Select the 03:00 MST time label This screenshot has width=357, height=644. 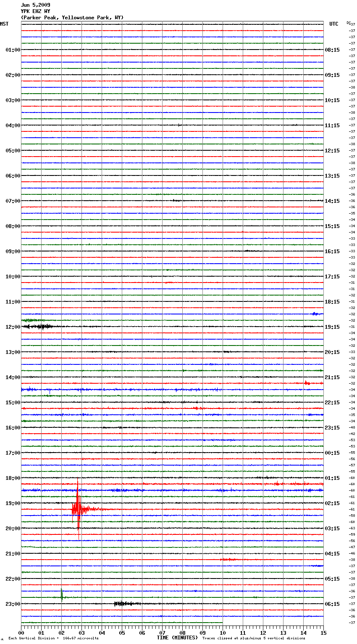click(x=13, y=100)
